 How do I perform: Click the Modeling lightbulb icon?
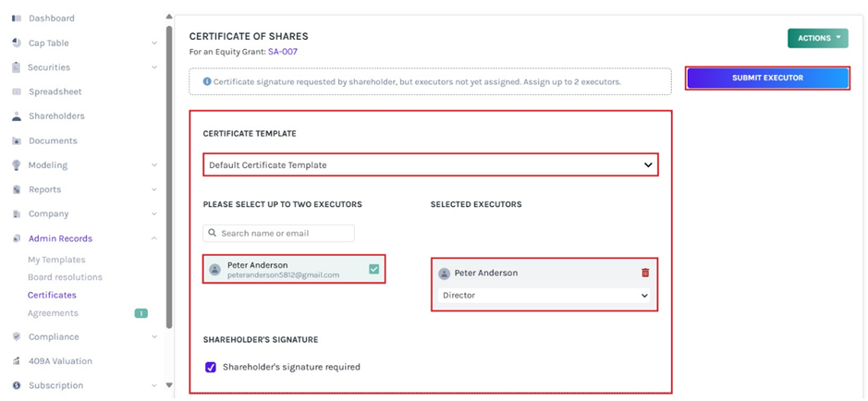point(17,165)
